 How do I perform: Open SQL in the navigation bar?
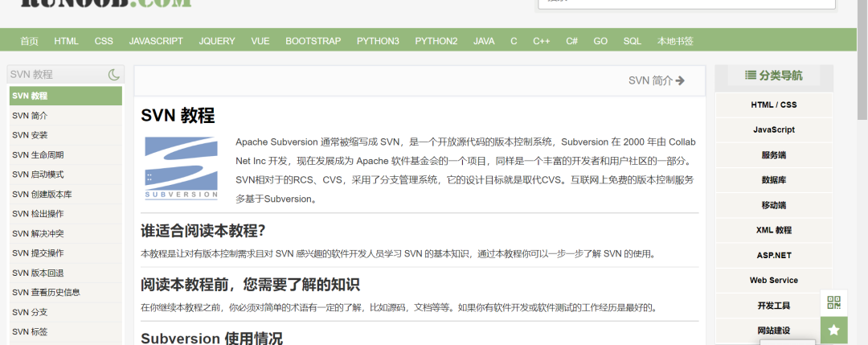pyautogui.click(x=633, y=41)
